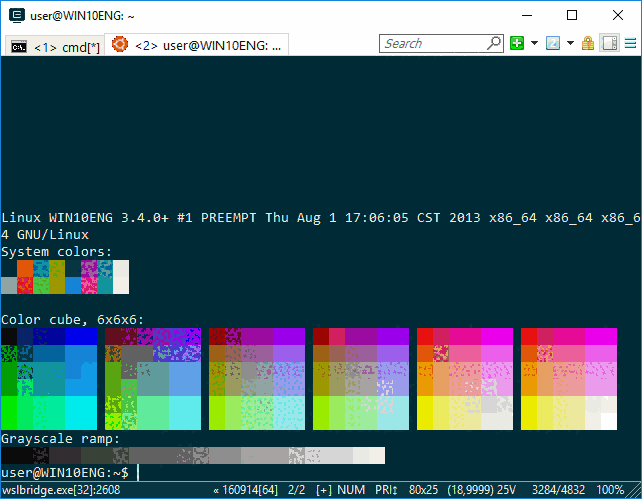Click 3284/4832 PID status entry
Screen dimensions: 642x499
[558, 490]
